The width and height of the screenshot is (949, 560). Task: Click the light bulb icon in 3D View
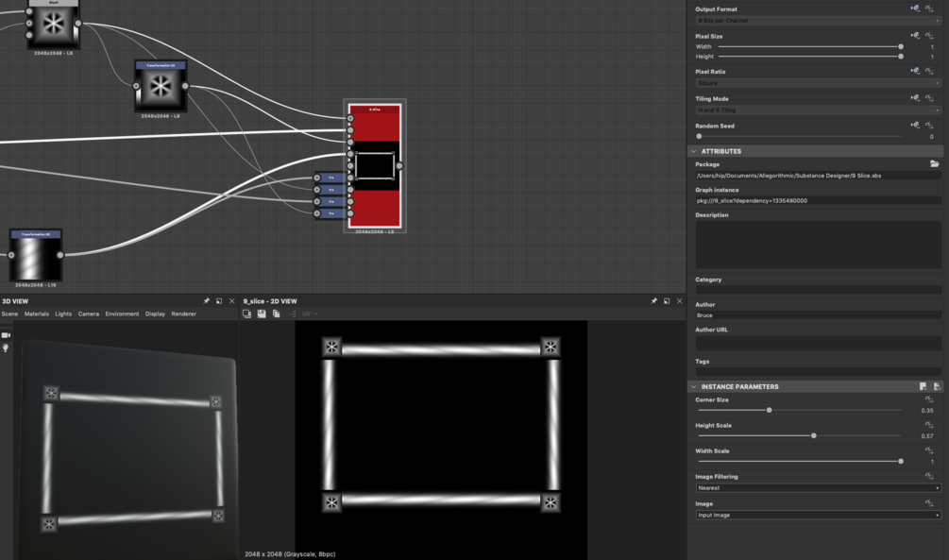6,348
